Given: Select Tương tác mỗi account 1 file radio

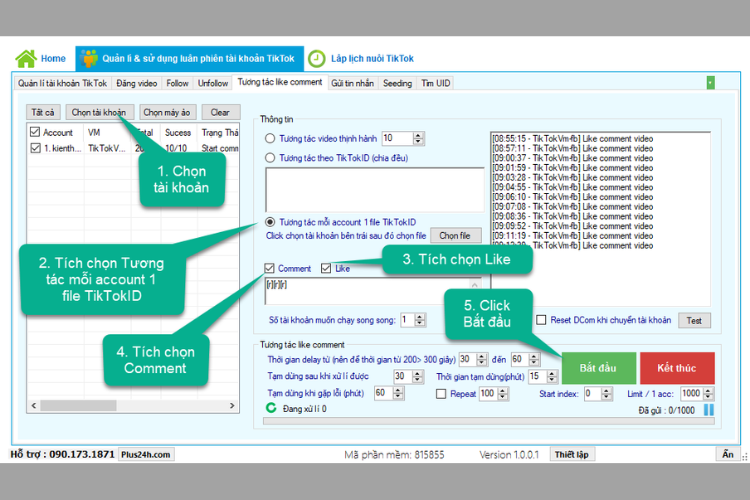Looking at the screenshot, I should point(270,222).
